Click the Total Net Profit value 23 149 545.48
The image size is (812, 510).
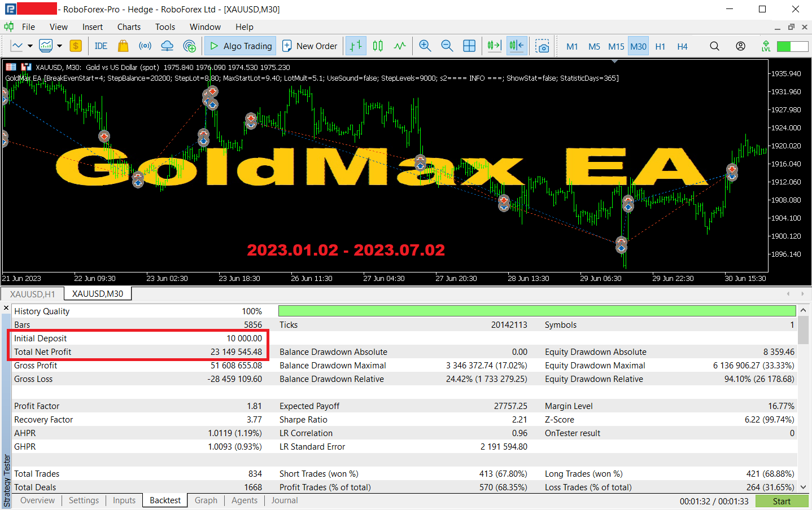click(236, 352)
